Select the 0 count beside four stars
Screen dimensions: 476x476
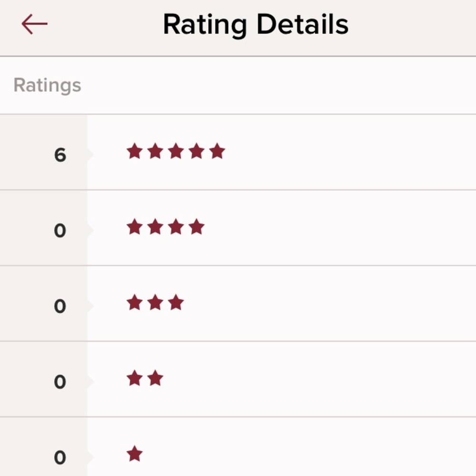pyautogui.click(x=60, y=231)
